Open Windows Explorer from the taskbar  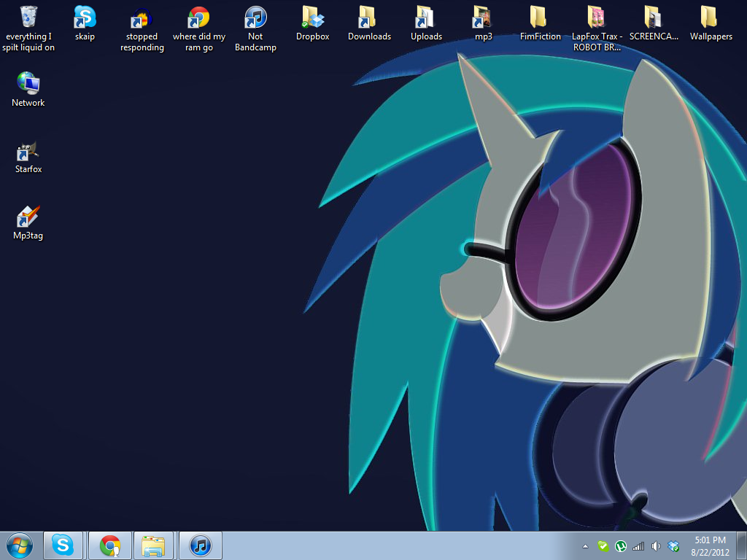pos(154,545)
